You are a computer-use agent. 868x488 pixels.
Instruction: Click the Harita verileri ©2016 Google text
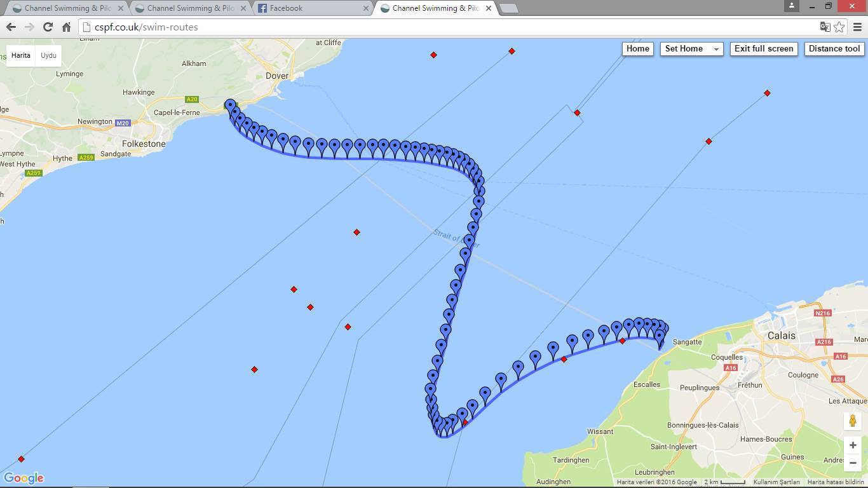click(656, 482)
